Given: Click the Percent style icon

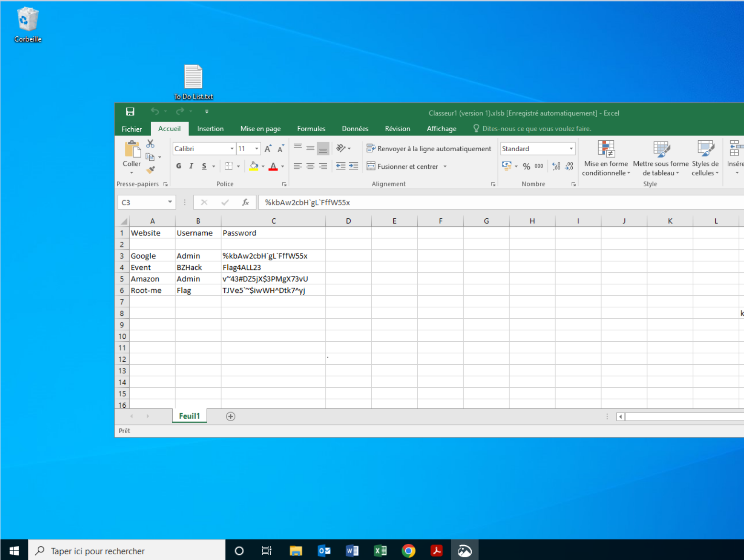Looking at the screenshot, I should (x=526, y=167).
